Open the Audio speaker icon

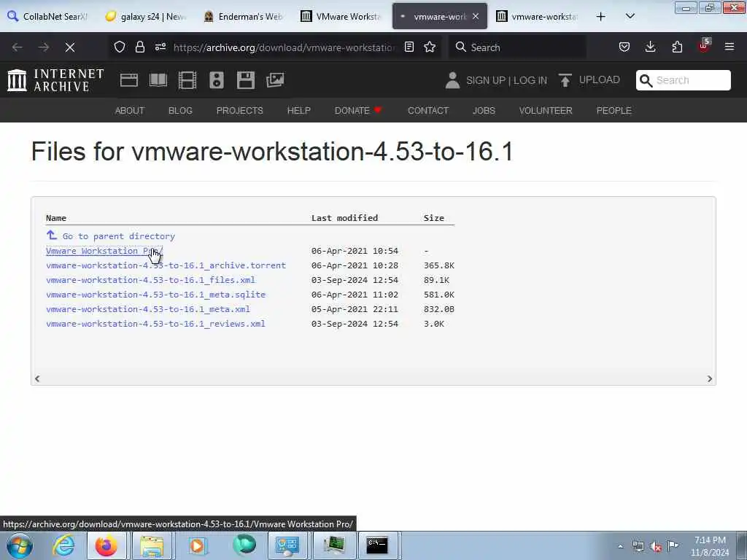tap(216, 80)
